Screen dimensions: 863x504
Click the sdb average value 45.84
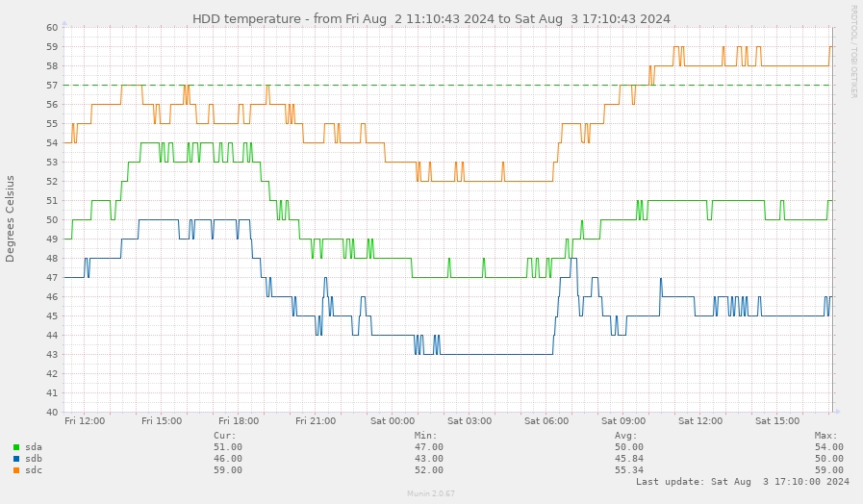point(628,459)
